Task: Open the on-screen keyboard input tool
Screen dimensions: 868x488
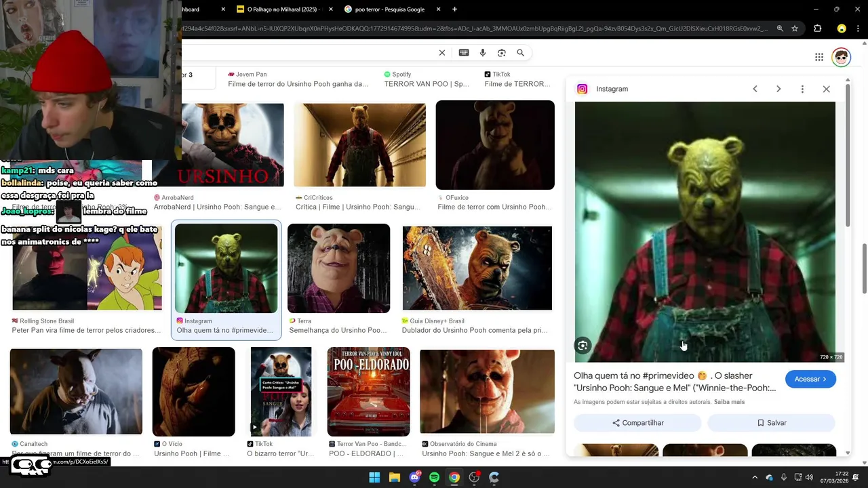Action: [464, 53]
